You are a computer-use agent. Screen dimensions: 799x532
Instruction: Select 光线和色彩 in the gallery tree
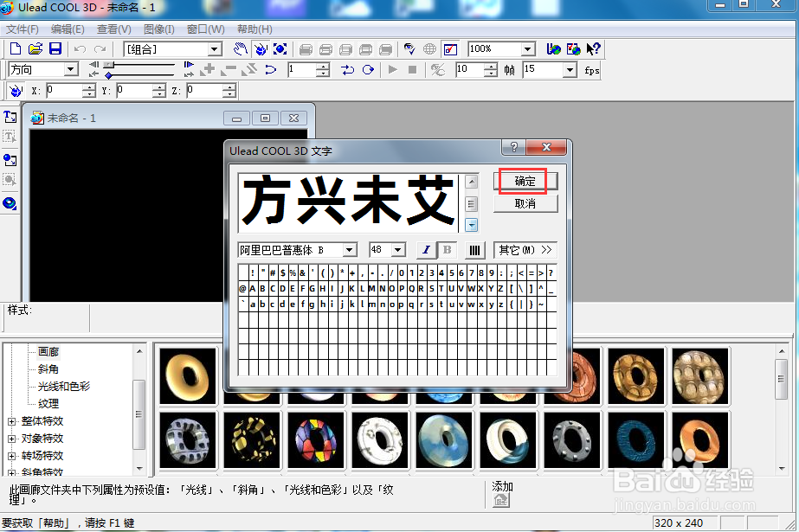tap(64, 387)
